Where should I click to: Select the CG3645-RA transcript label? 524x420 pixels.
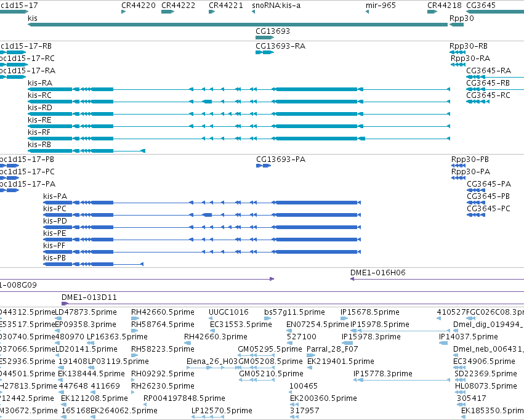[x=488, y=70]
